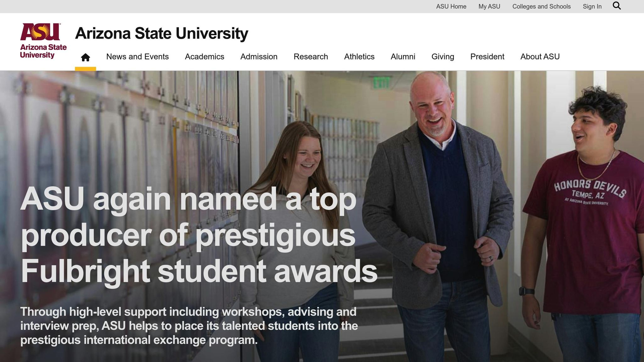Viewport: 644px width, 362px height.
Task: Go to the Athletics page
Action: coord(359,57)
